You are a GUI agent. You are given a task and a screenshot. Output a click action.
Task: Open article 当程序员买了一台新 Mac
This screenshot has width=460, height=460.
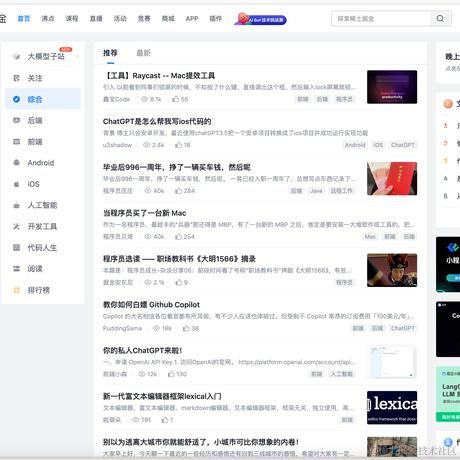point(145,213)
